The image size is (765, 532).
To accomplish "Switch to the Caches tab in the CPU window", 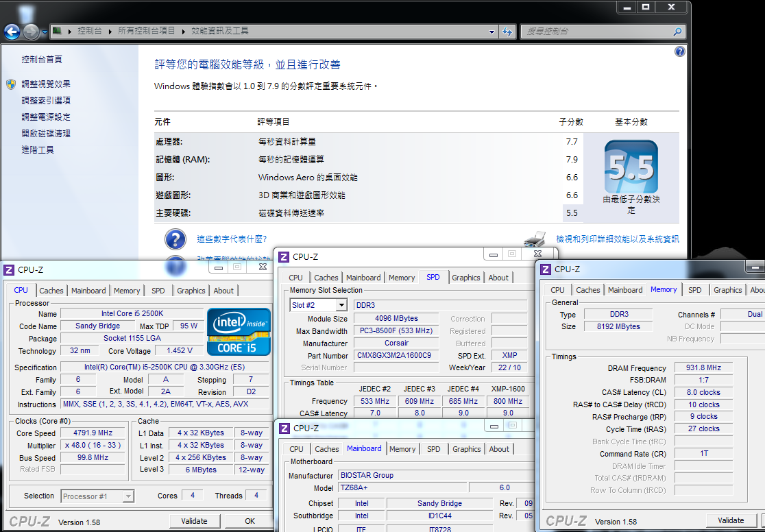I will (x=51, y=291).
